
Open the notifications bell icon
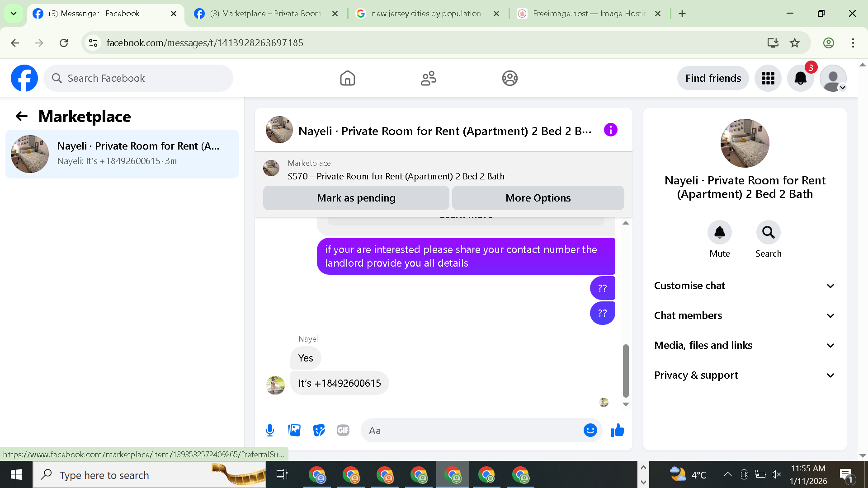(x=801, y=78)
